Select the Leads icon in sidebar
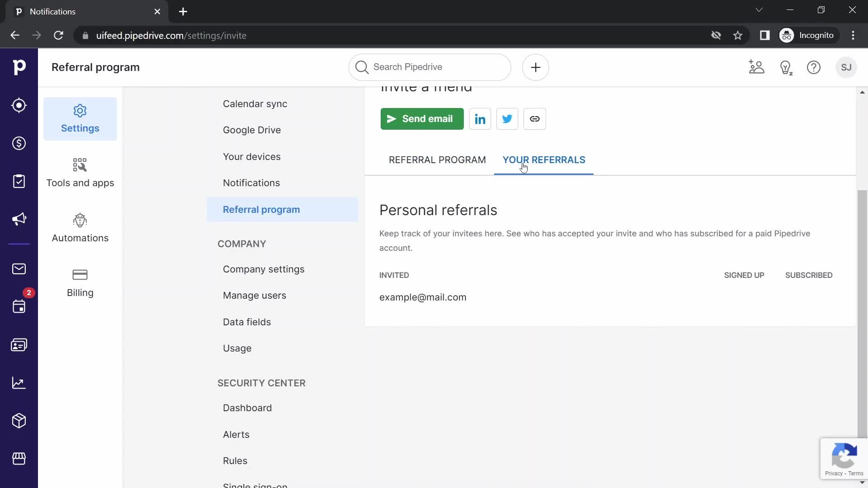The image size is (868, 488). tap(19, 105)
